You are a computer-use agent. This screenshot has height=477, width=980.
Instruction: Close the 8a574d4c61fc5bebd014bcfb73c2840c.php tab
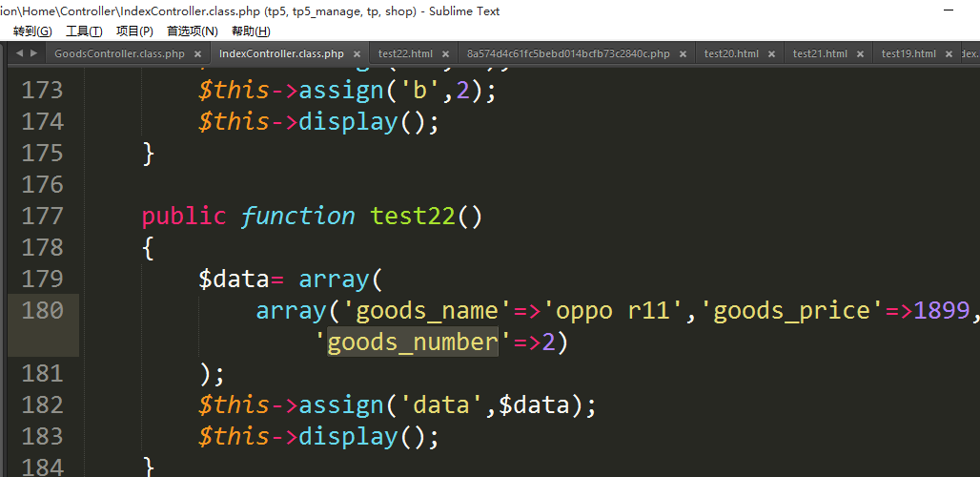(683, 54)
